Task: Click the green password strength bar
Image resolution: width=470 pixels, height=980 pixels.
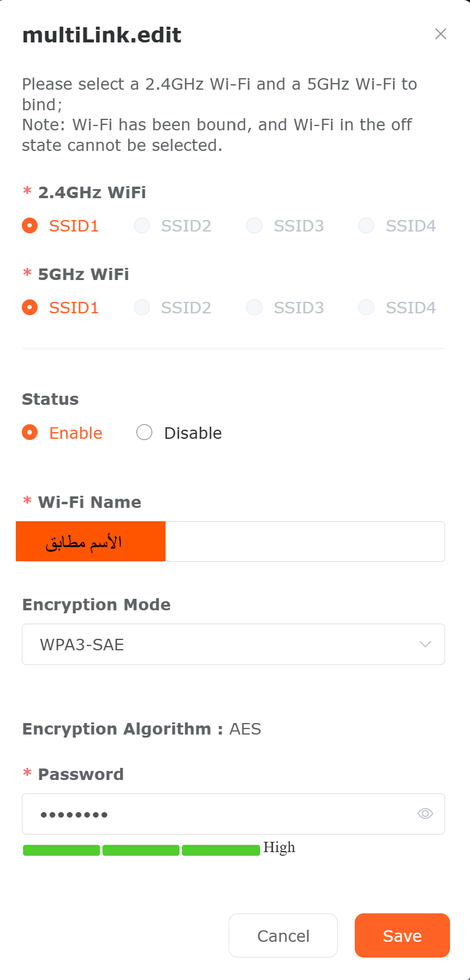Action: (141, 850)
